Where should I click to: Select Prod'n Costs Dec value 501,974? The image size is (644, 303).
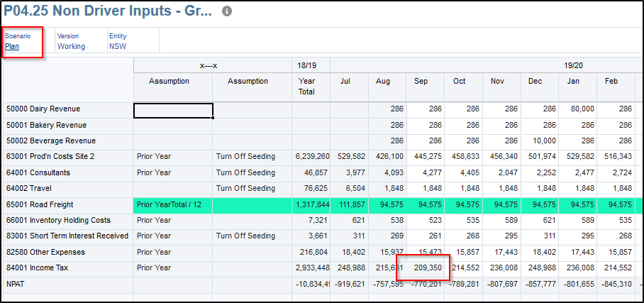point(540,157)
